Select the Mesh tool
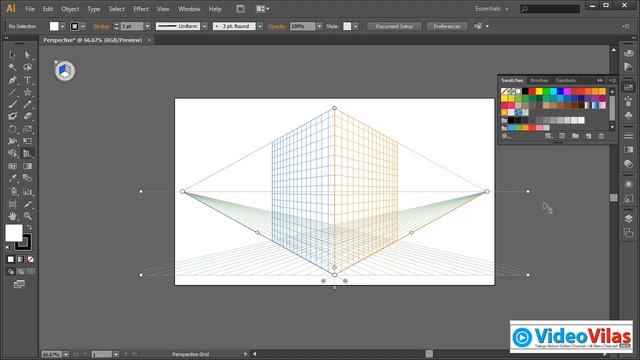 click(12, 166)
